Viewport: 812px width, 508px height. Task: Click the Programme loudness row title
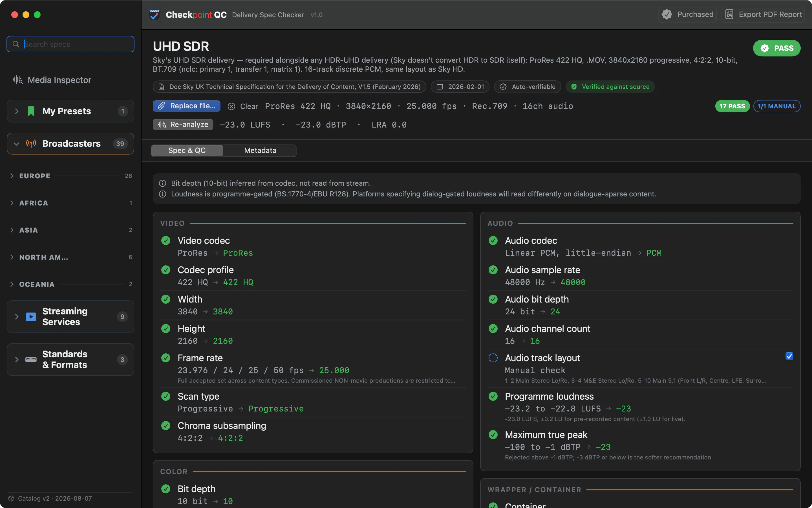(x=549, y=397)
